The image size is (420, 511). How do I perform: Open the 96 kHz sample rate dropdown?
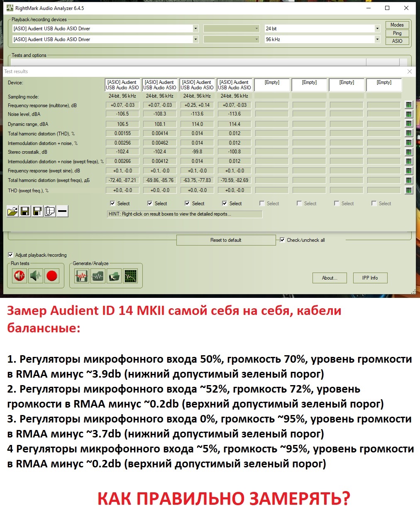[377, 39]
